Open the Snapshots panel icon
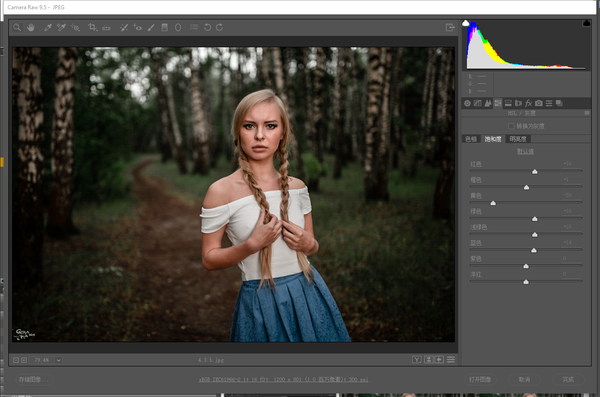The image size is (600, 397). click(559, 103)
